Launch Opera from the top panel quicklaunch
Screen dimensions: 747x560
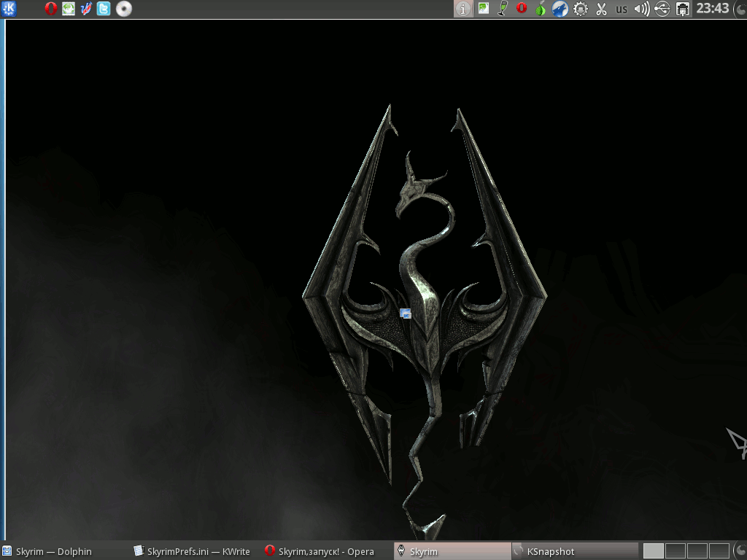(x=50, y=9)
